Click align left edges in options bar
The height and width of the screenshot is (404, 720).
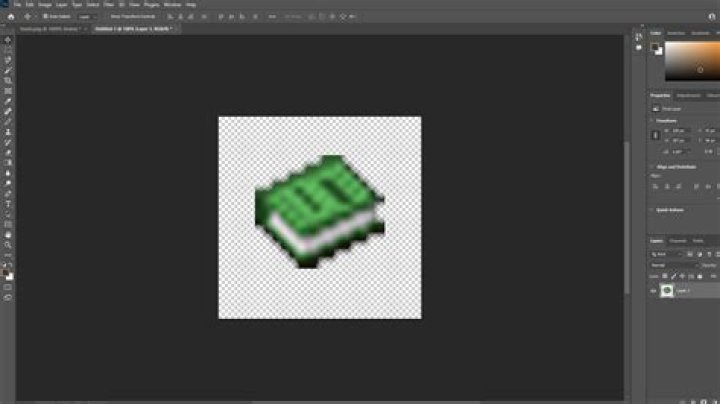point(170,17)
